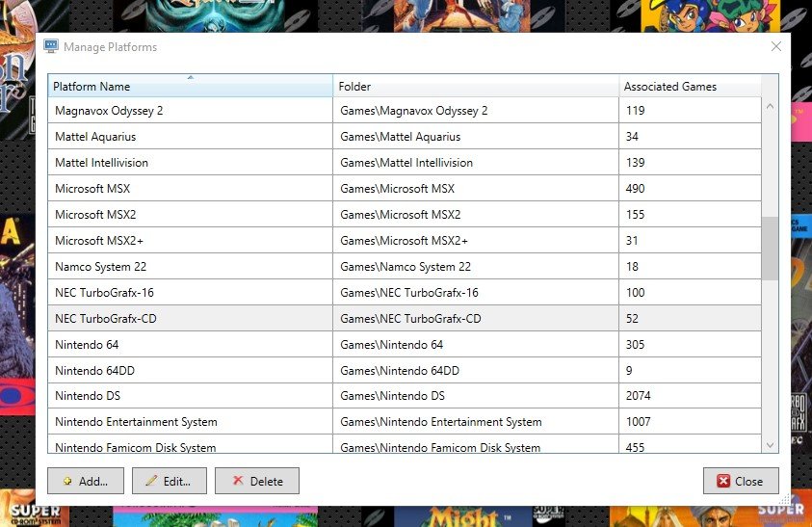This screenshot has width=812, height=527.
Task: Click the scrollbar down arrow
Action: 770,445
